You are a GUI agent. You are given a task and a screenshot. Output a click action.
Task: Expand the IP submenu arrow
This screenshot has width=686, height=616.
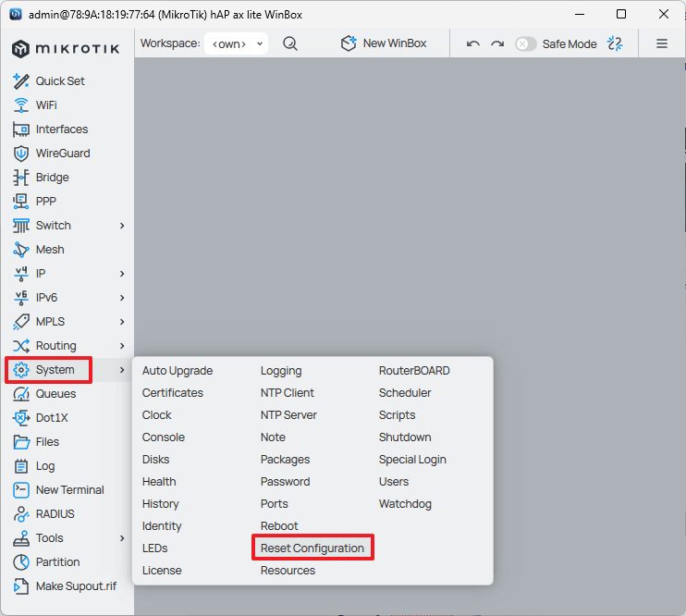pos(122,274)
